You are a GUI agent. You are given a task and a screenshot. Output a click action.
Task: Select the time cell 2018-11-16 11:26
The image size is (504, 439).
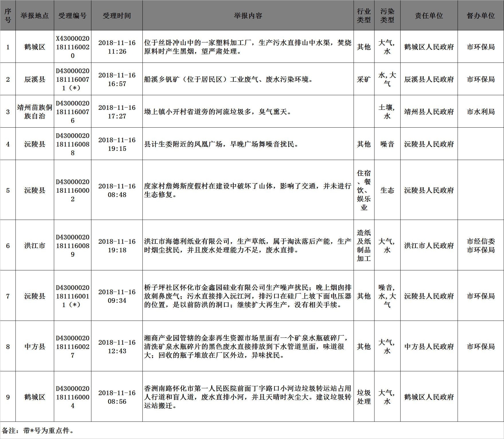(x=117, y=47)
